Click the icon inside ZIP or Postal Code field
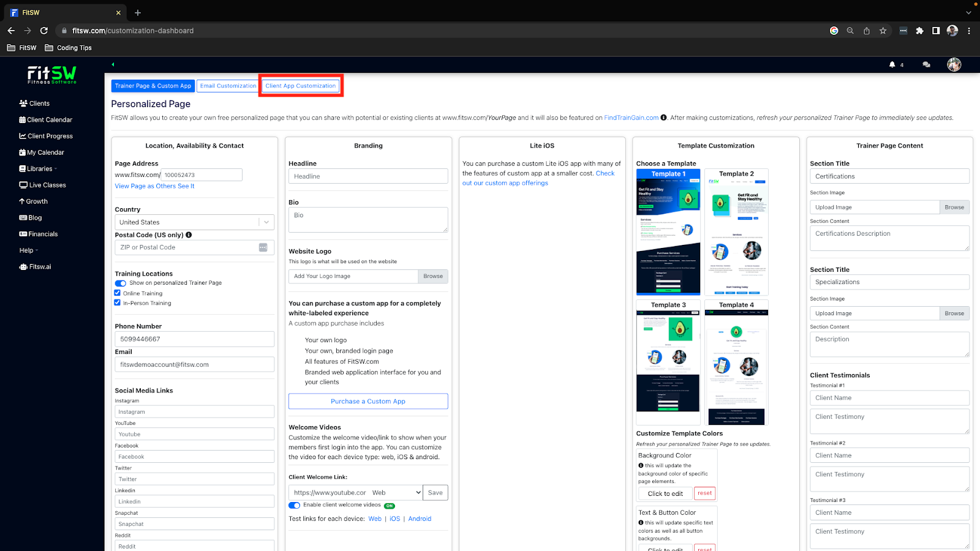Screen dimensions: 980x551 point(263,247)
